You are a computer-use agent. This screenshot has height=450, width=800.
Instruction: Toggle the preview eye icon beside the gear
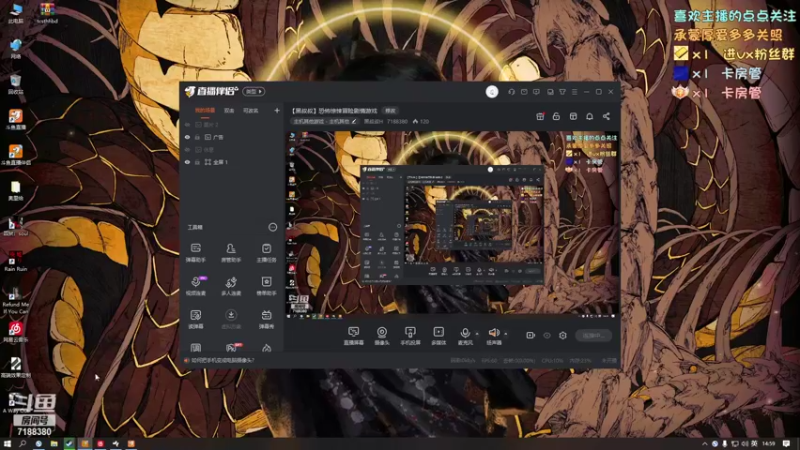[x=547, y=335]
